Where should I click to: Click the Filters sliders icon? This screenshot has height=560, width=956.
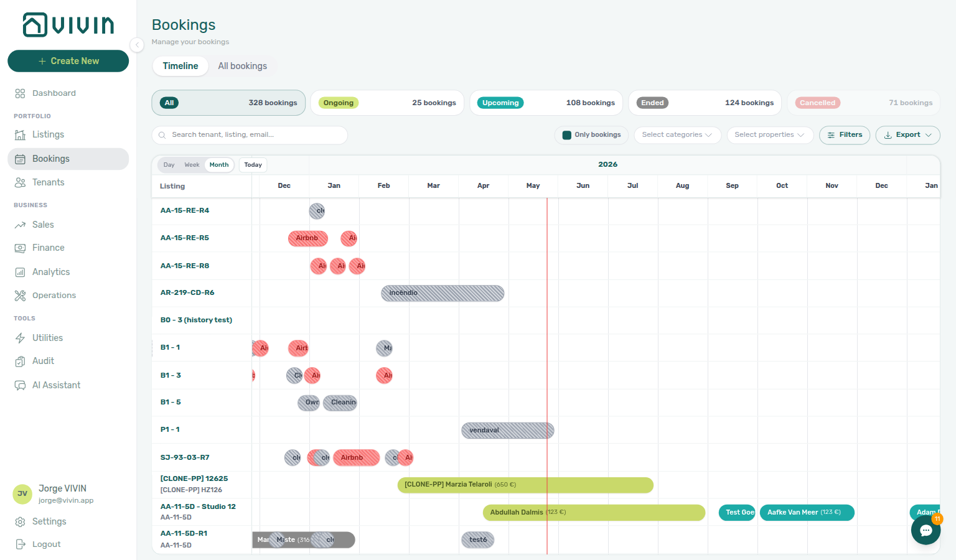(831, 135)
